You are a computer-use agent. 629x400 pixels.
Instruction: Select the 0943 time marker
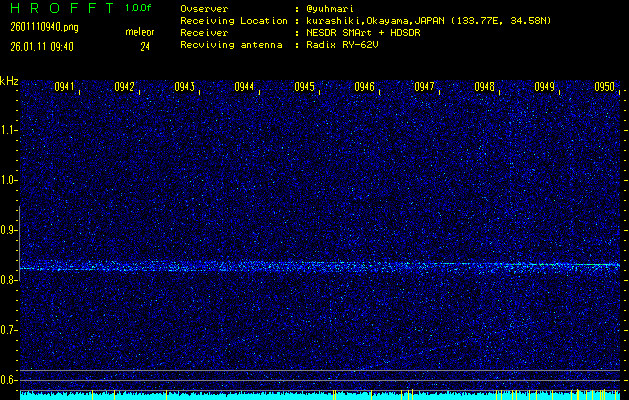184,87
